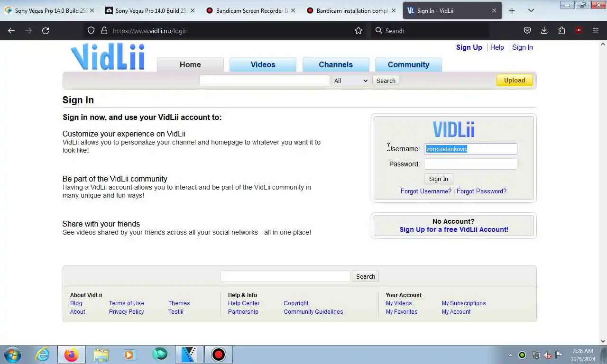Bookmark page with star icon
Image resolution: width=607 pixels, height=364 pixels.
click(359, 30)
